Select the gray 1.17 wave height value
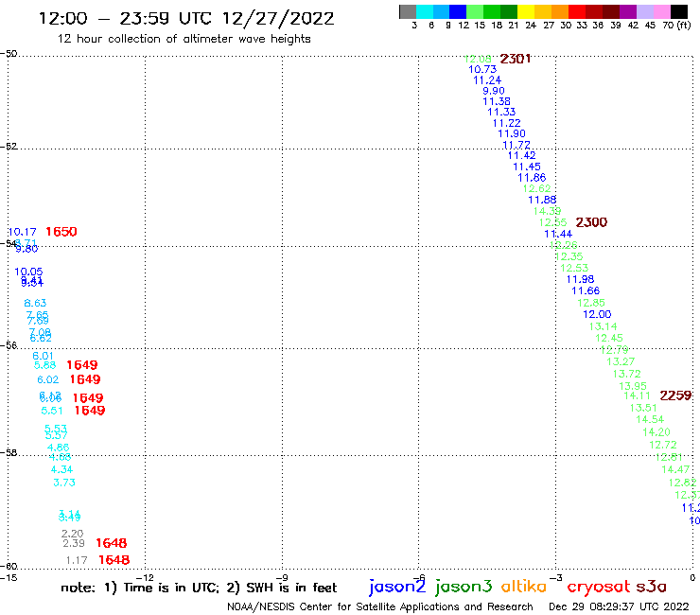The width and height of the screenshot is (700, 615). [77, 560]
